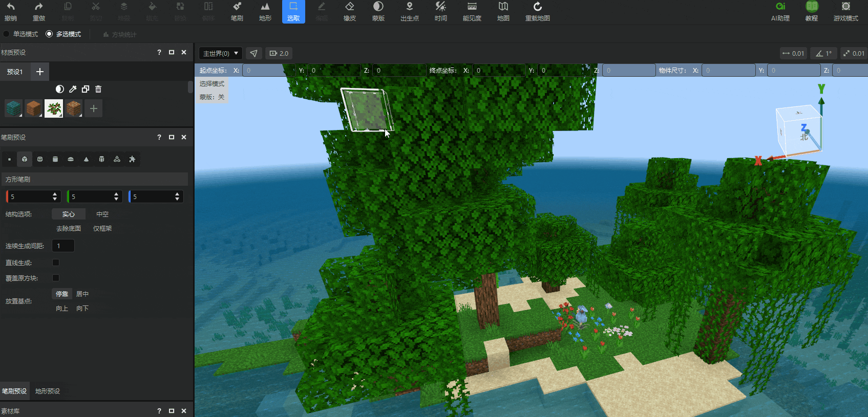Click the blue Z size stepper arrows
The image size is (868, 417).
177,196
